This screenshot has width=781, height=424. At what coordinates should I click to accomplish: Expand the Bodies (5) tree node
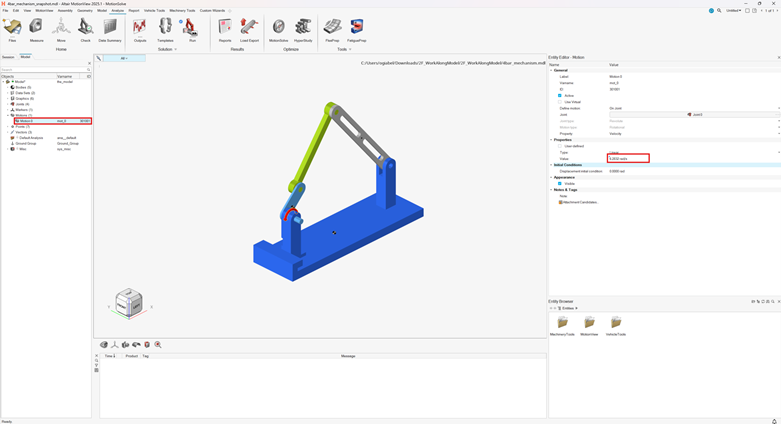click(7, 88)
